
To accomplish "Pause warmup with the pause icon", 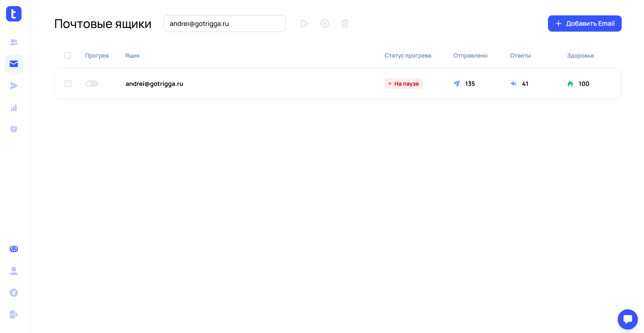I will [x=325, y=23].
